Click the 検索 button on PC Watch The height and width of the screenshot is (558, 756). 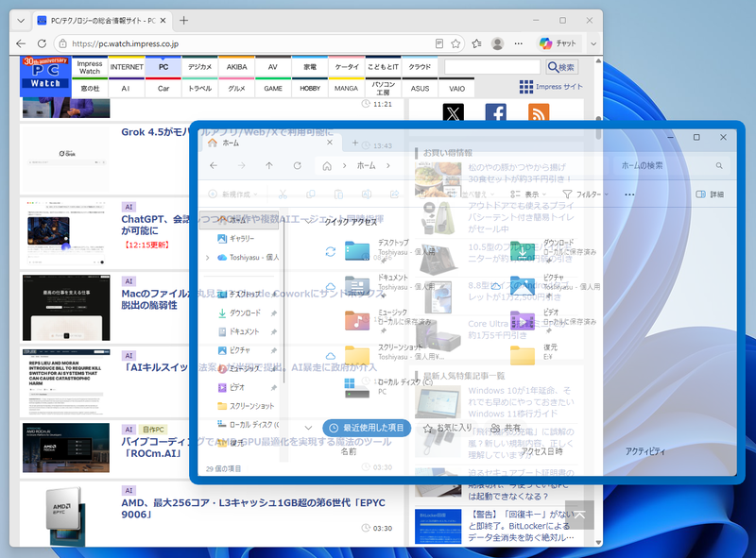pos(561,67)
